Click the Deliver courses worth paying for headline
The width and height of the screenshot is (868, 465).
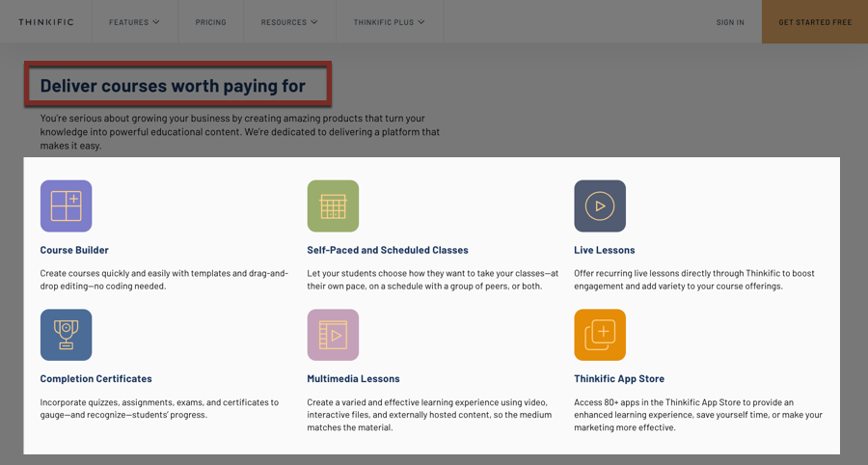173,86
